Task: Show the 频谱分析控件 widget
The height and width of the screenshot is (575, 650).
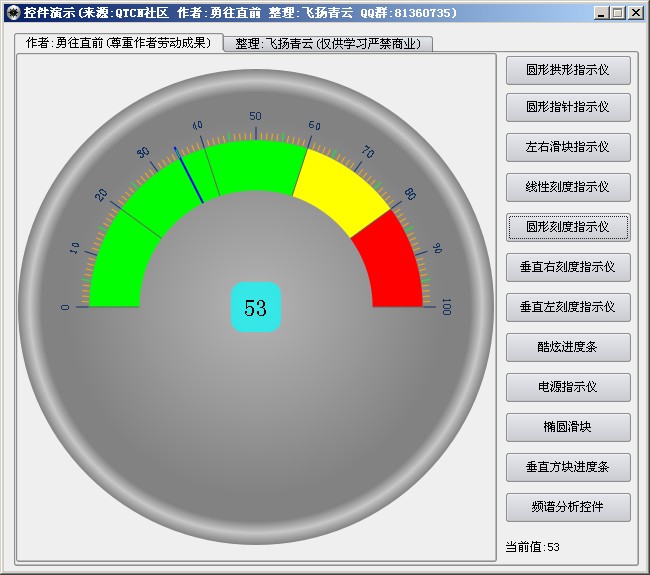Action: coord(568,507)
